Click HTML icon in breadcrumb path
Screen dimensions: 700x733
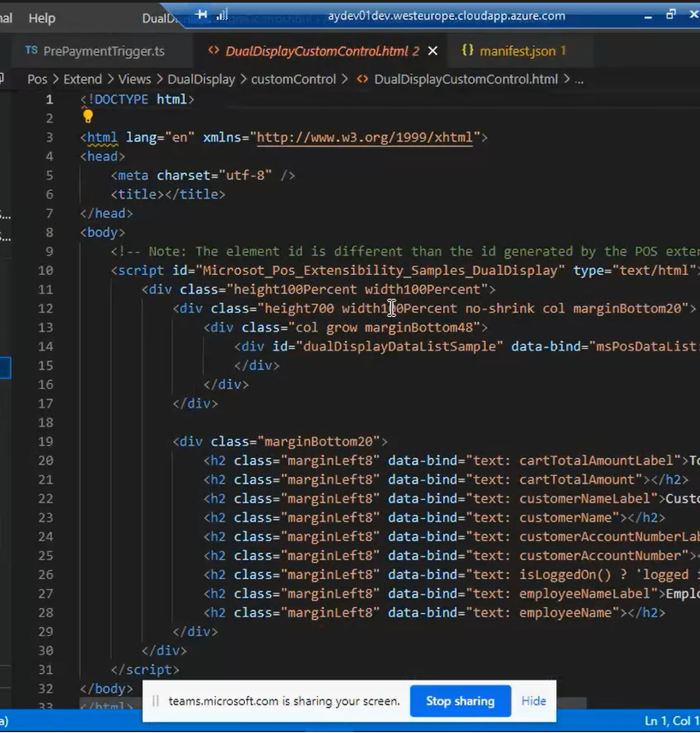pyautogui.click(x=362, y=79)
